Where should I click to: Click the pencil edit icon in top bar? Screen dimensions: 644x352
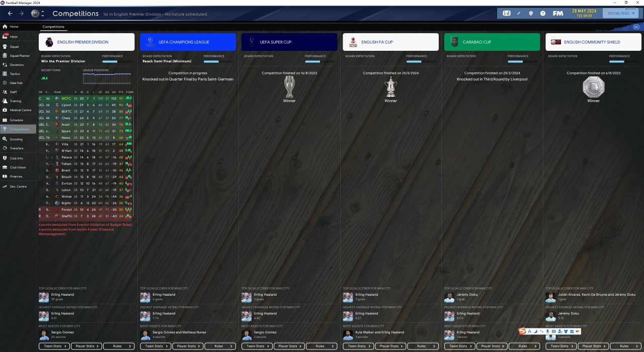pyautogui.click(x=519, y=14)
